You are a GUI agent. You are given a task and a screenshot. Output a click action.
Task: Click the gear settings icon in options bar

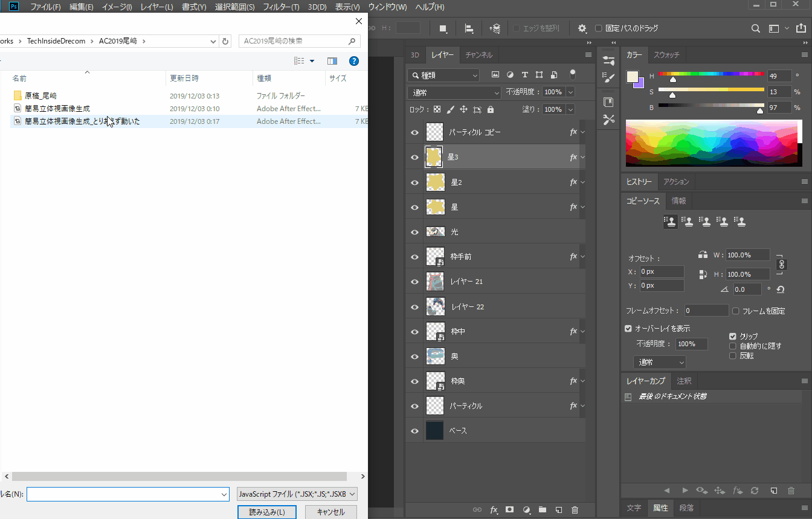(x=582, y=28)
